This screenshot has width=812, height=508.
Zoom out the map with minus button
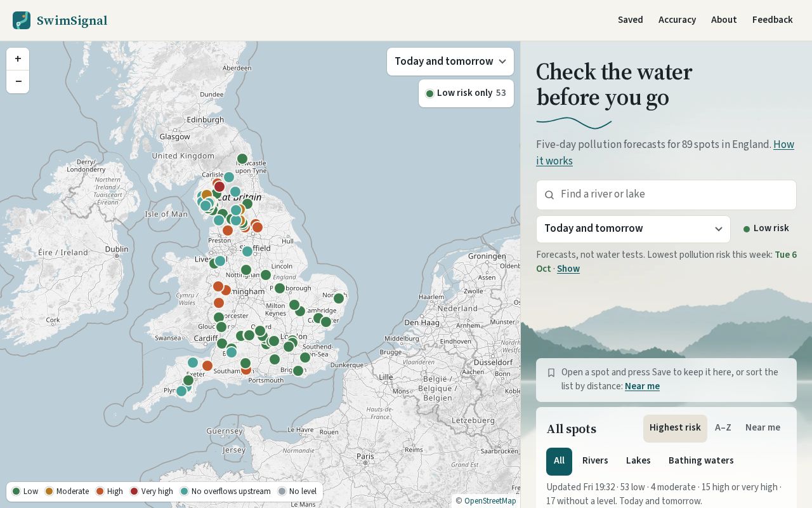click(18, 81)
